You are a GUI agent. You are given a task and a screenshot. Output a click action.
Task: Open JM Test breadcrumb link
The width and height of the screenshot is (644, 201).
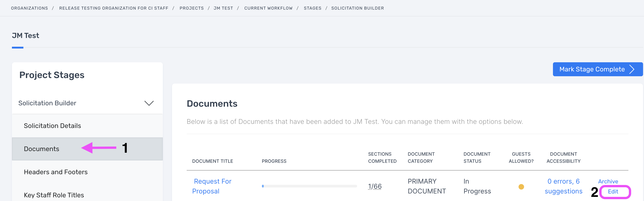pyautogui.click(x=223, y=8)
